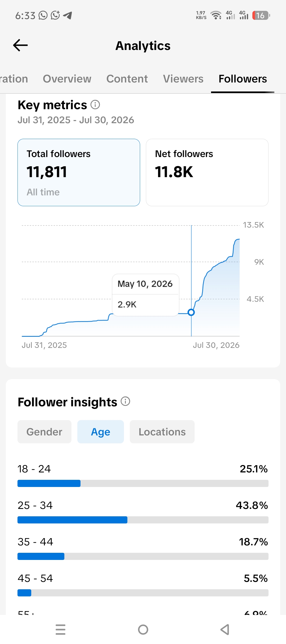The height and width of the screenshot is (644, 286).
Task: Tap the 25 - 34 age progress bar
Action: pos(143,520)
